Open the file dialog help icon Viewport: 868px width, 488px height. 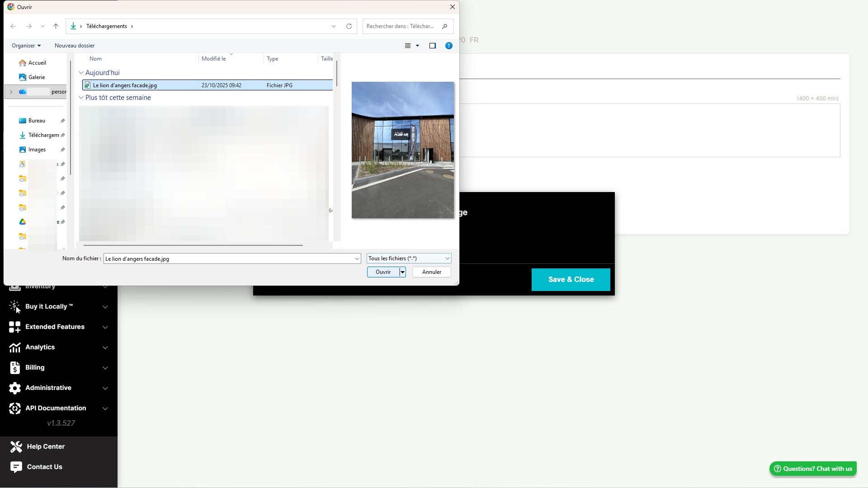pos(448,46)
